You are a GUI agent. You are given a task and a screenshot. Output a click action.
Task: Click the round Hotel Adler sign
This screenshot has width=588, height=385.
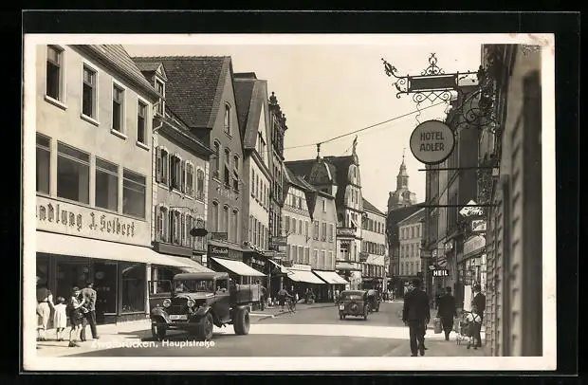pos(432,141)
